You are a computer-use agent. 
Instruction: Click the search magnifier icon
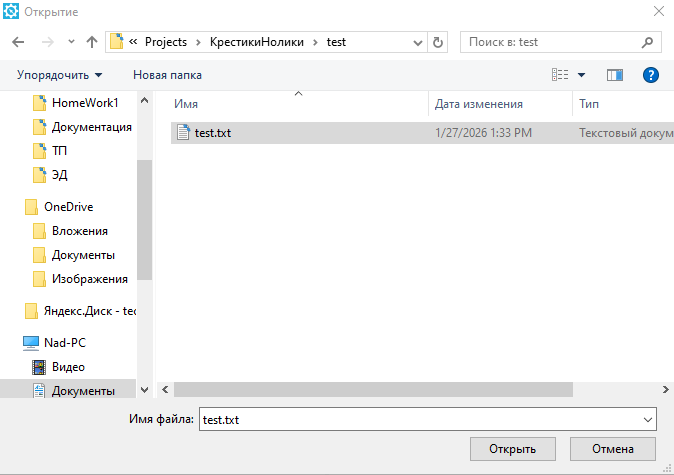click(x=647, y=42)
